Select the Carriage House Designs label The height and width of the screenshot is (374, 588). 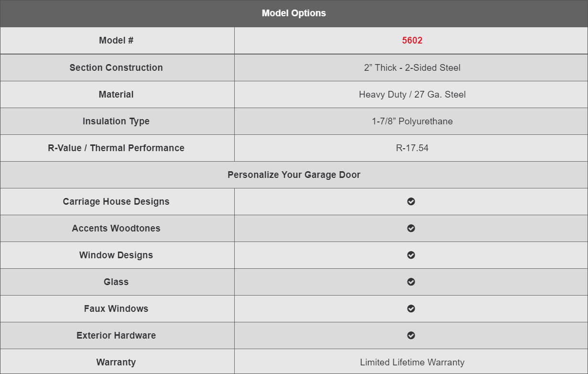coord(116,201)
